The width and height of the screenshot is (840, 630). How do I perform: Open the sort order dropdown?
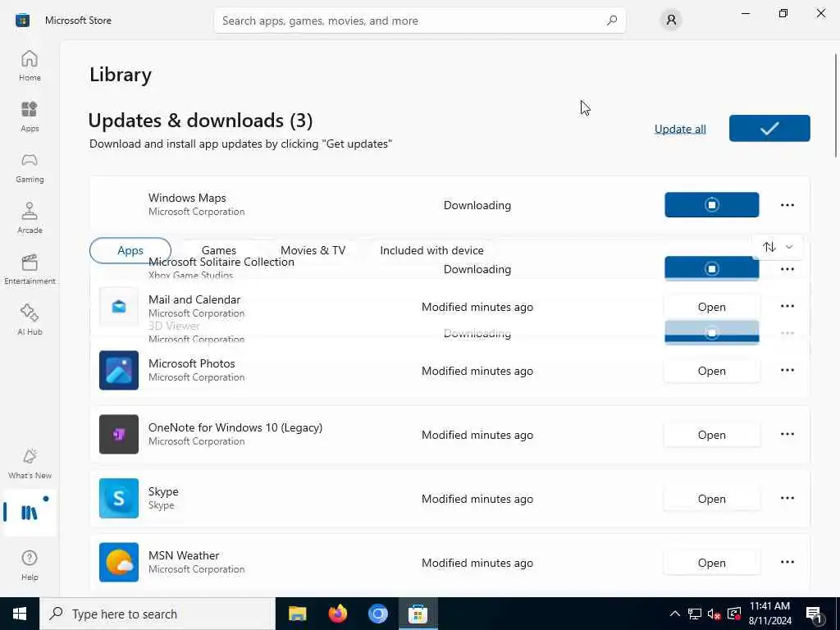pyautogui.click(x=778, y=247)
